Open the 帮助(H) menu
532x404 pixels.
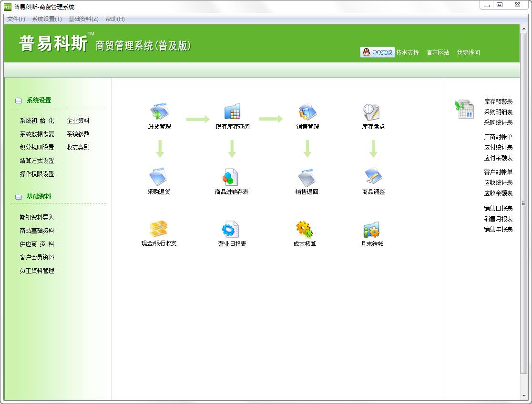point(115,19)
